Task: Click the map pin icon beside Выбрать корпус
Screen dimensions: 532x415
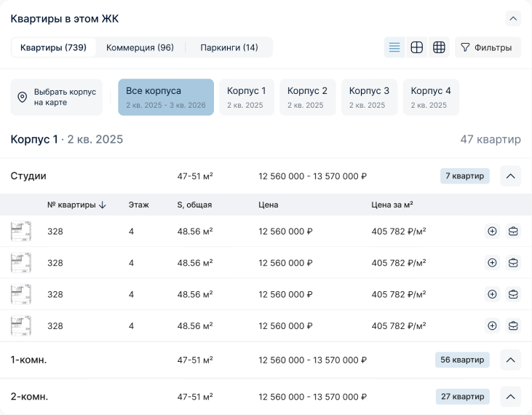Action: (x=23, y=98)
